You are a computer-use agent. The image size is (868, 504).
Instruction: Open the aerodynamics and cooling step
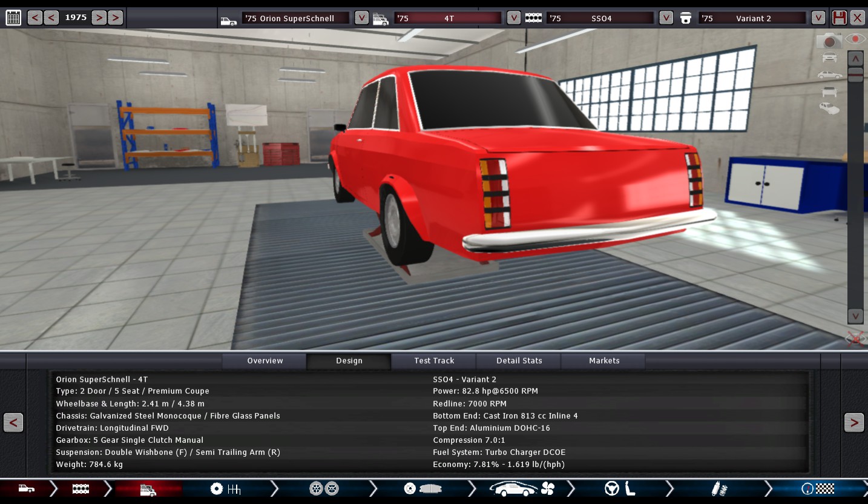coord(522,489)
